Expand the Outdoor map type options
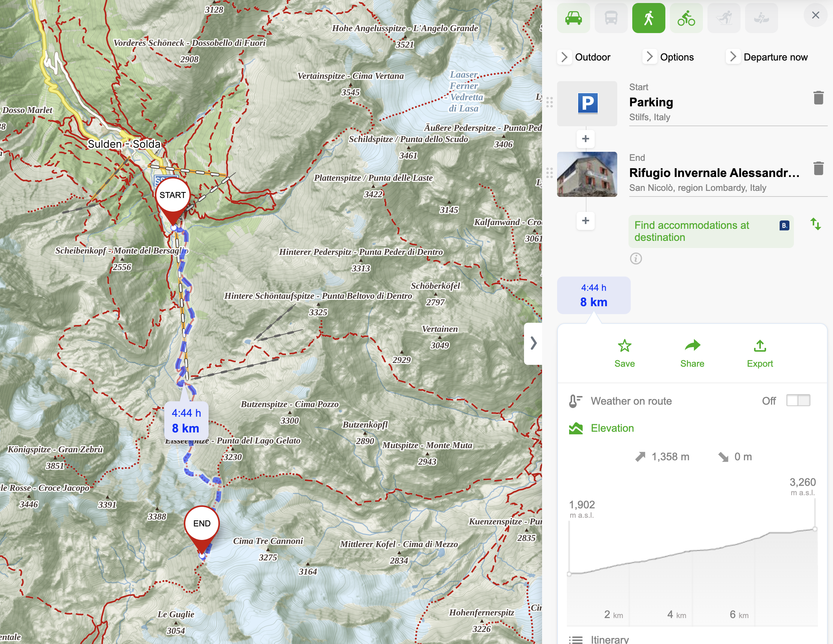The width and height of the screenshot is (833, 644). coord(584,57)
